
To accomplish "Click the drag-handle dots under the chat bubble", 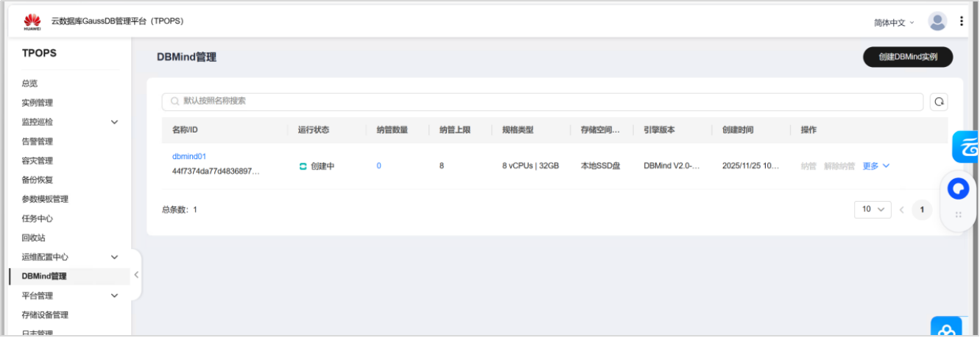I will (958, 215).
